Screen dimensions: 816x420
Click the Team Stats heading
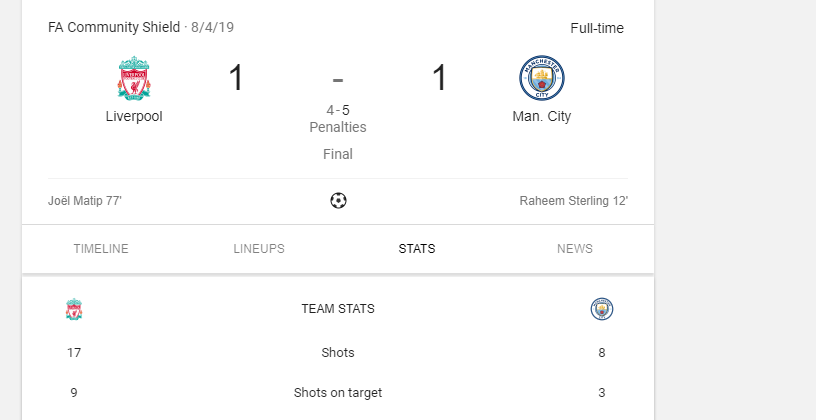tap(338, 309)
